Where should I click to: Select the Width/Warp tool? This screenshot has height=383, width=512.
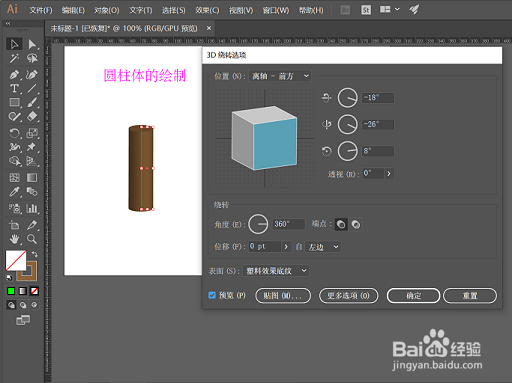(14, 147)
